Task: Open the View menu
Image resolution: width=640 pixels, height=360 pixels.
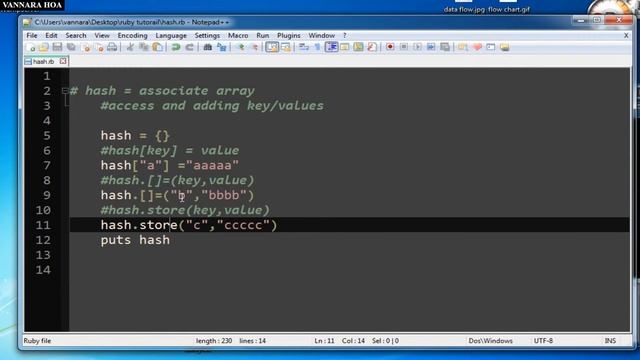Action: [102, 36]
